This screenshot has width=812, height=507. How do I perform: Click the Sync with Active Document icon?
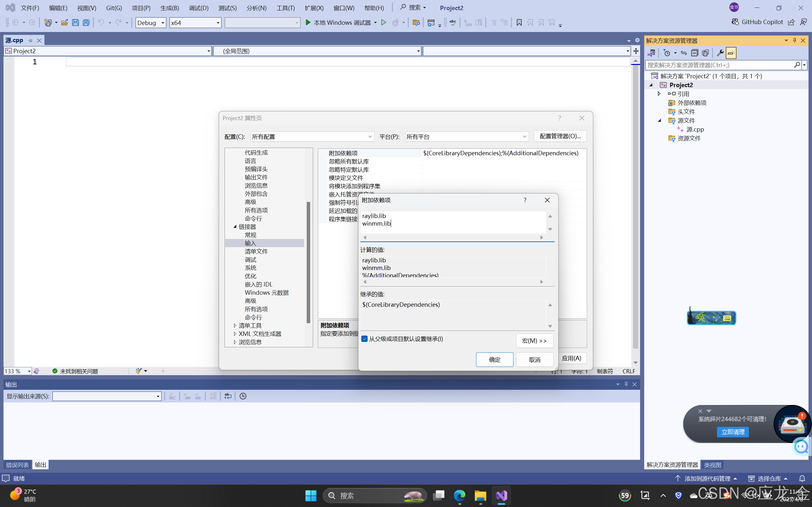(684, 53)
